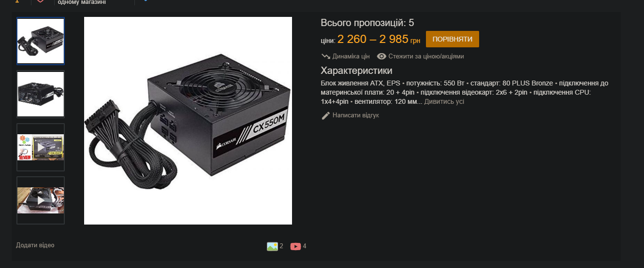The height and width of the screenshot is (268, 644).
Task: Click the Характеристики heading
Action: [357, 71]
